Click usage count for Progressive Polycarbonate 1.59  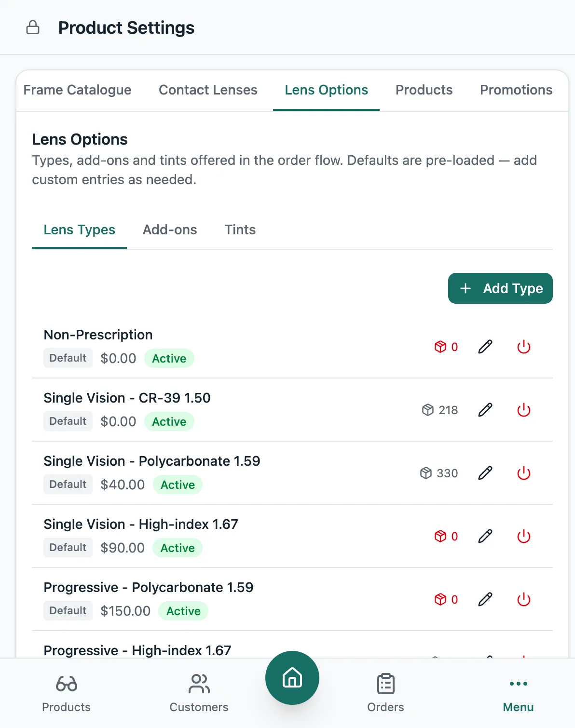click(446, 599)
